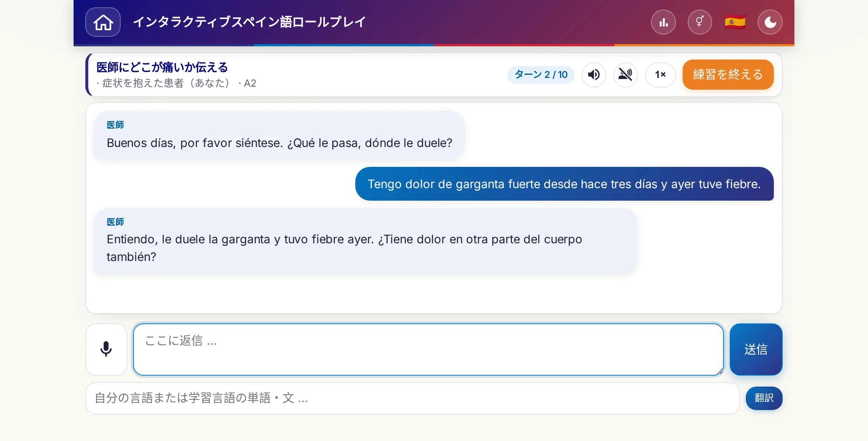
Task: Open gender settings icon
Action: 700,22
